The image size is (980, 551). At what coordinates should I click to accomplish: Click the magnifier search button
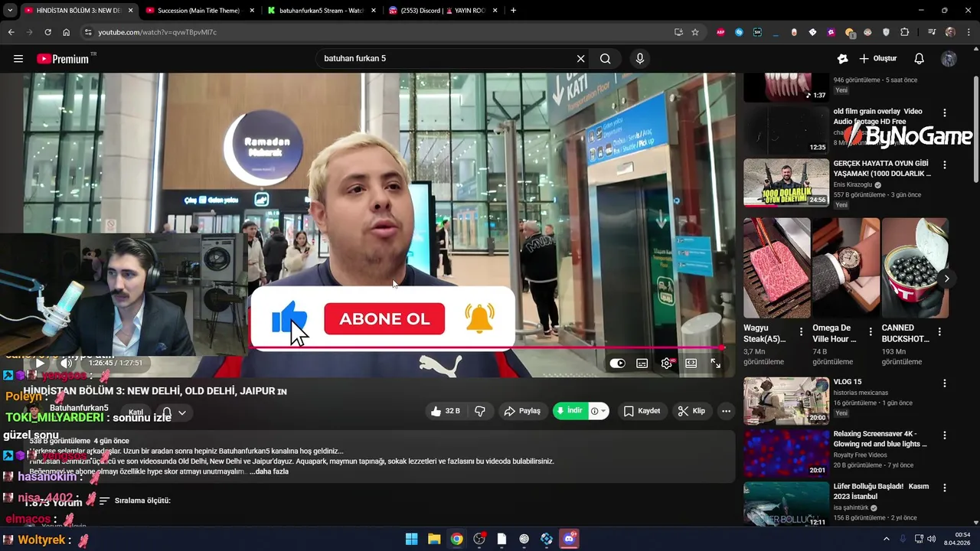click(606, 59)
